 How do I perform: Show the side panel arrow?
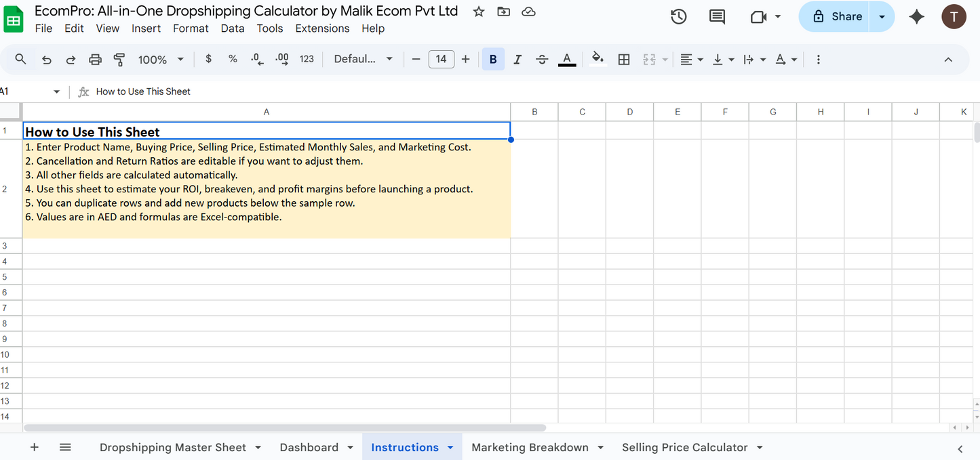tap(960, 448)
